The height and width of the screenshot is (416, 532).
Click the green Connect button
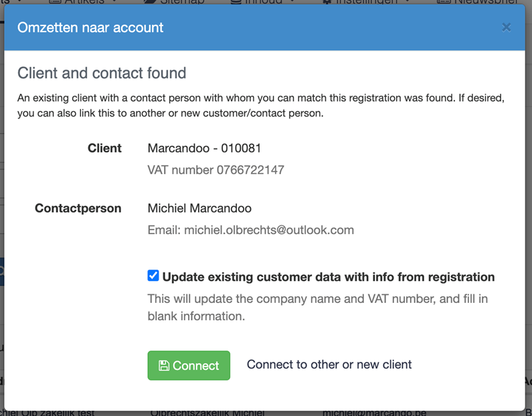click(x=189, y=365)
